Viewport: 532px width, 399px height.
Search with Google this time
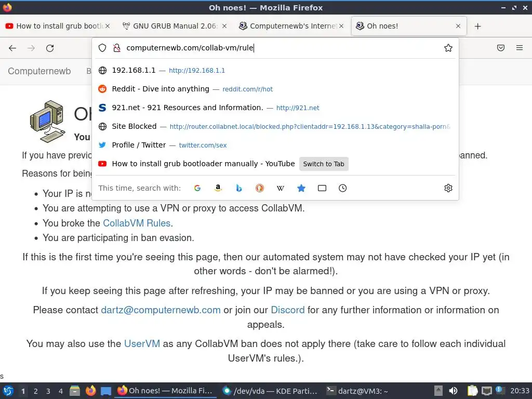[197, 188]
